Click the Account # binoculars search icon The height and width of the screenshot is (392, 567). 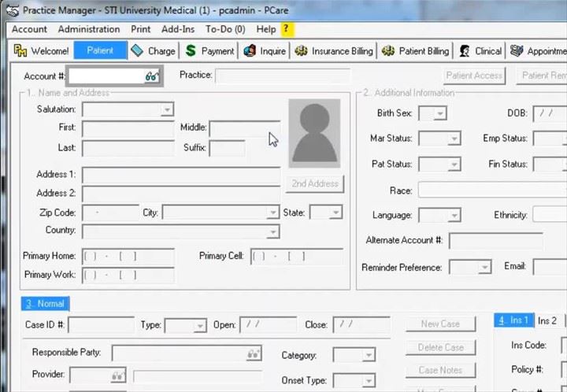click(152, 76)
